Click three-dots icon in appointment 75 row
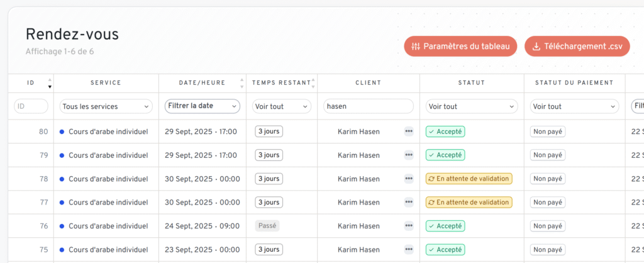The image size is (644, 263). pyautogui.click(x=409, y=250)
